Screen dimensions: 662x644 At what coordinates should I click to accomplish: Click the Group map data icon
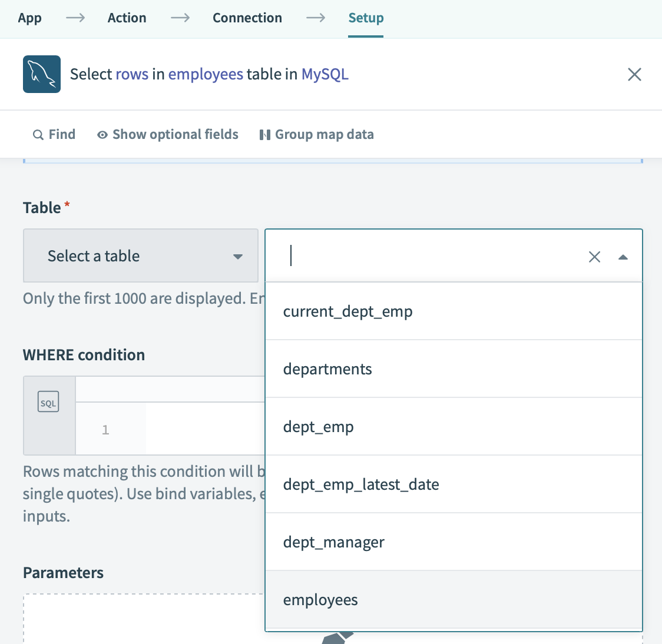pos(264,135)
